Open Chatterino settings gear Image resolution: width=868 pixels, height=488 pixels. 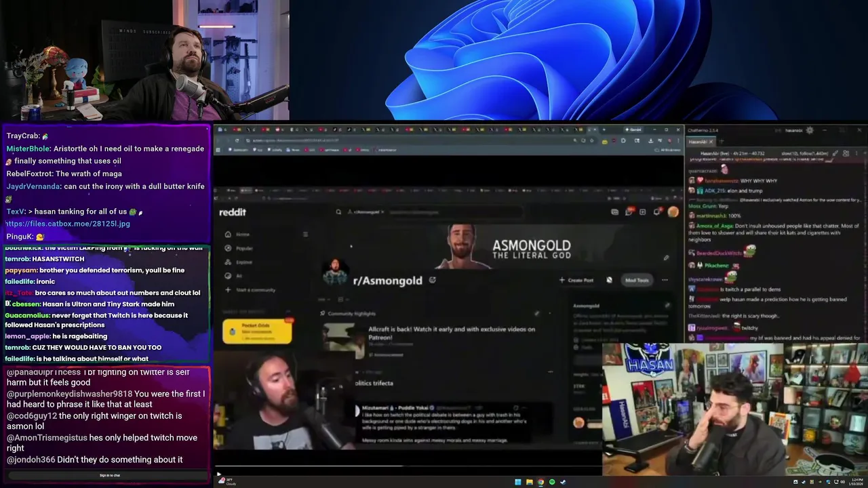click(809, 130)
